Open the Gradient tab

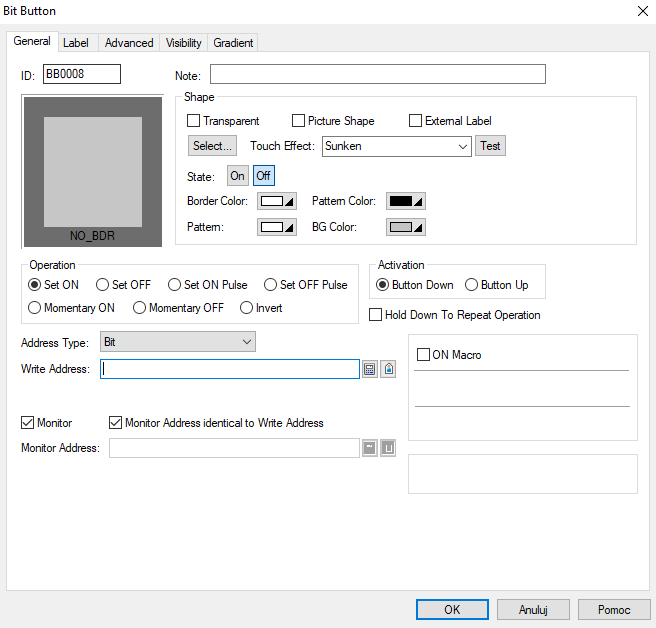[233, 43]
